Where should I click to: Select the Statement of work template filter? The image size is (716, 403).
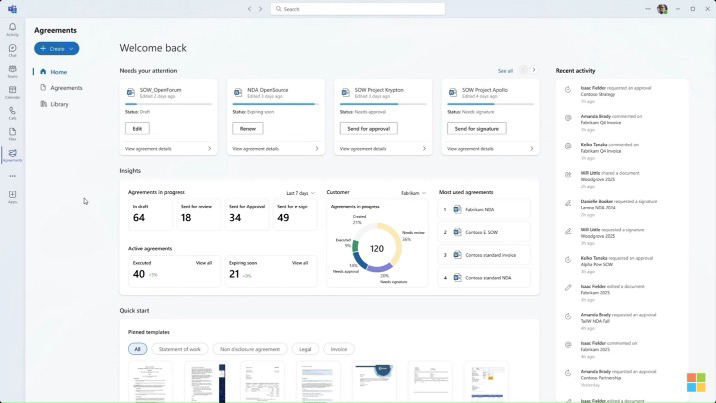pos(180,349)
